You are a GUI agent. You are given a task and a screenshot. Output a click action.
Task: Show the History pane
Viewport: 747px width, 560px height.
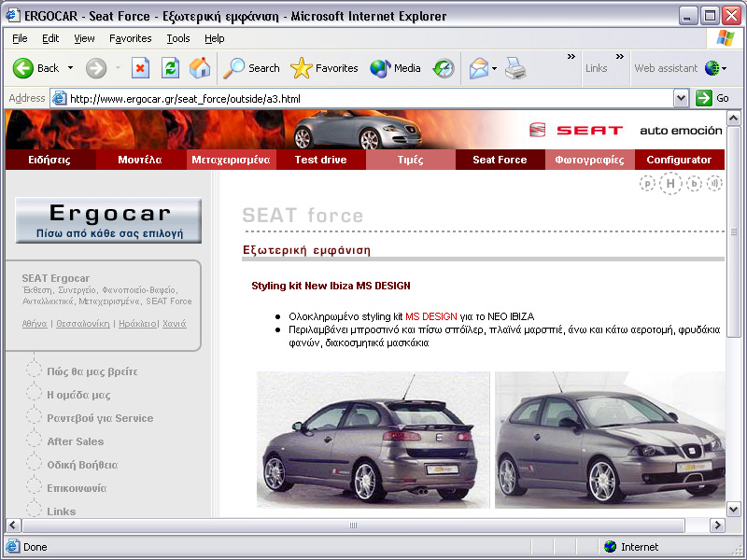point(444,68)
